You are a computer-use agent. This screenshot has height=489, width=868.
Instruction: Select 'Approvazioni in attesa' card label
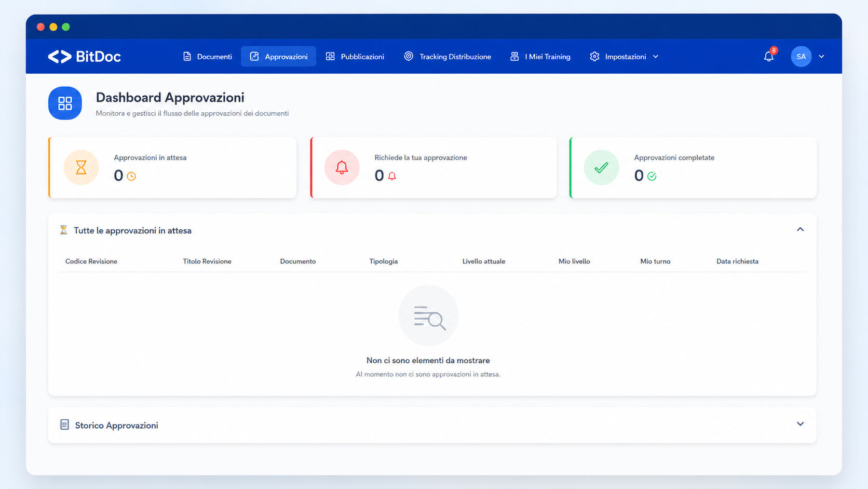click(150, 157)
